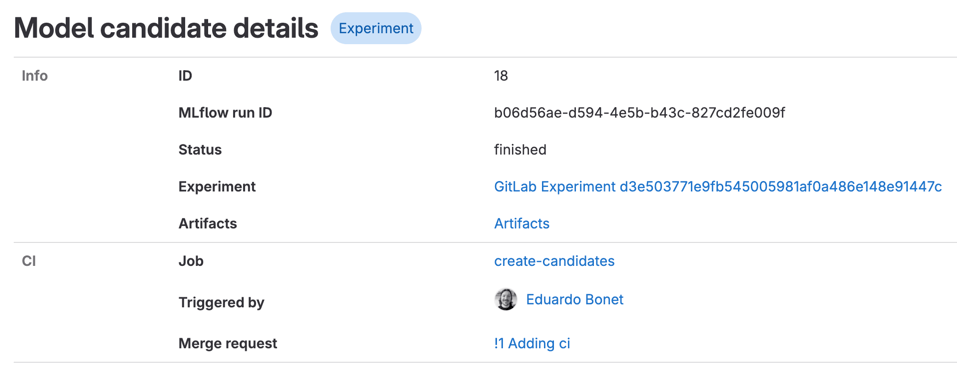Click Eduardo Bonet's avatar image
The image size is (957, 375).
[x=505, y=300]
